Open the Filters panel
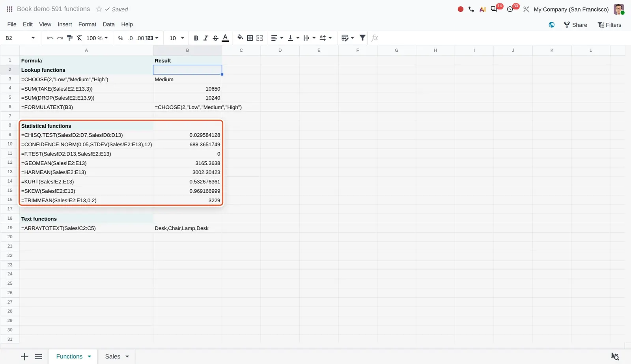The height and width of the screenshot is (364, 631). tap(609, 25)
